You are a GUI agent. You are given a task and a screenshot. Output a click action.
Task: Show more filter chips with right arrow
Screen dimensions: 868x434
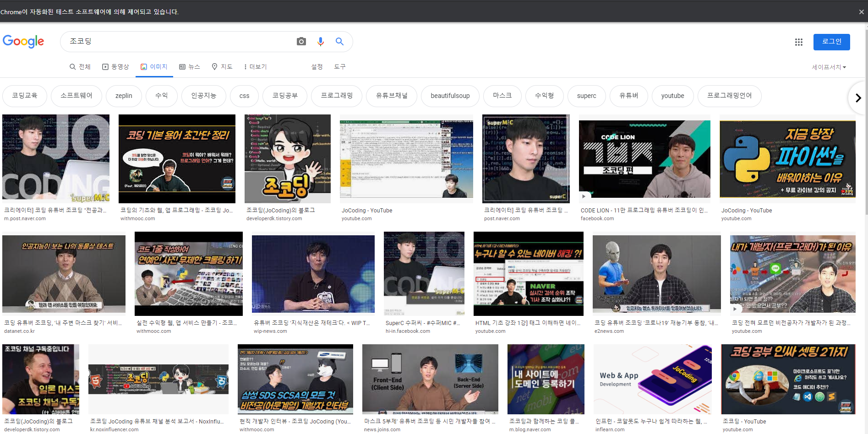(858, 98)
